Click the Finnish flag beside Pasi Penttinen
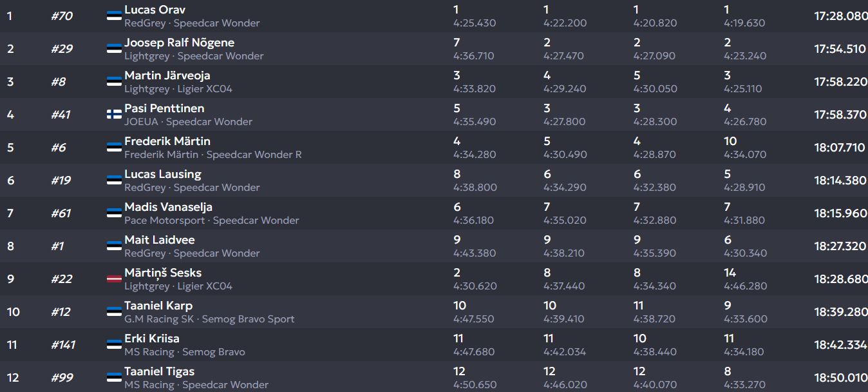This screenshot has width=868, height=392. tap(114, 114)
